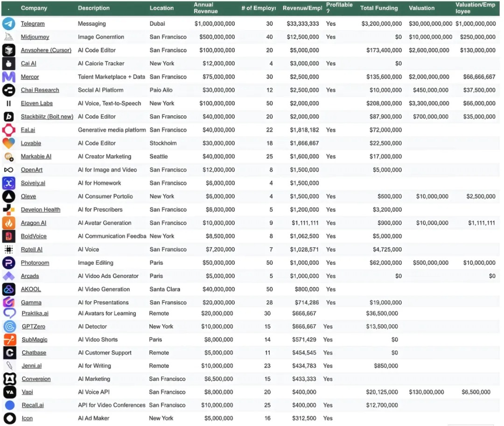Follow the Recall.ai company link

tap(33, 405)
